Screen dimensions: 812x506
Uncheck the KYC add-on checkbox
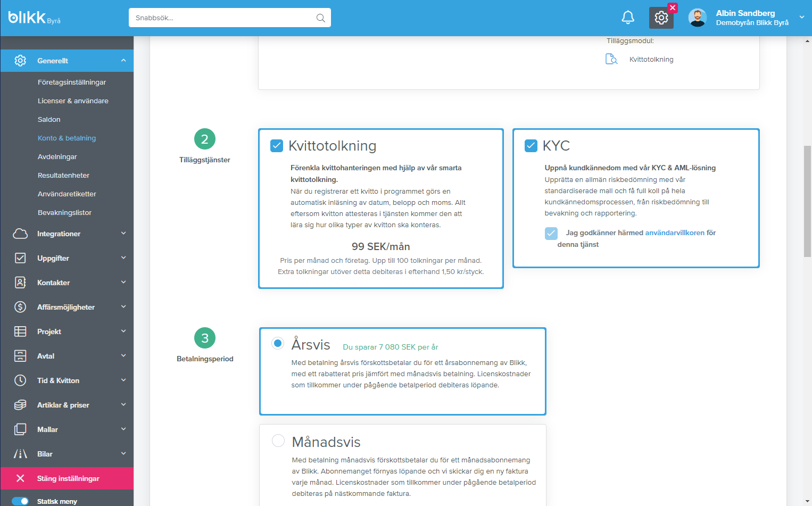[531, 146]
